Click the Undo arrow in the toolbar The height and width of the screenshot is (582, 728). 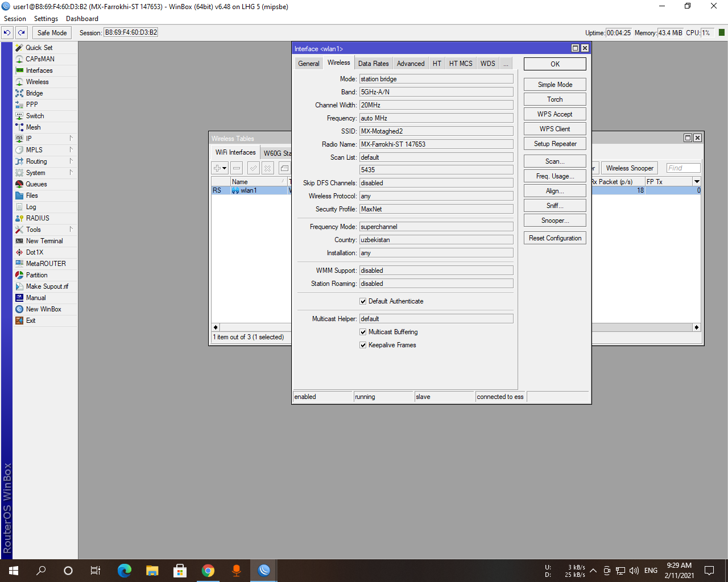(7, 32)
